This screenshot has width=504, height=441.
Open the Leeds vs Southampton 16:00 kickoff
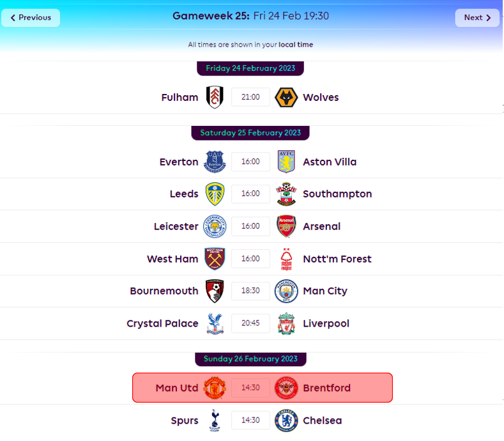(250, 194)
